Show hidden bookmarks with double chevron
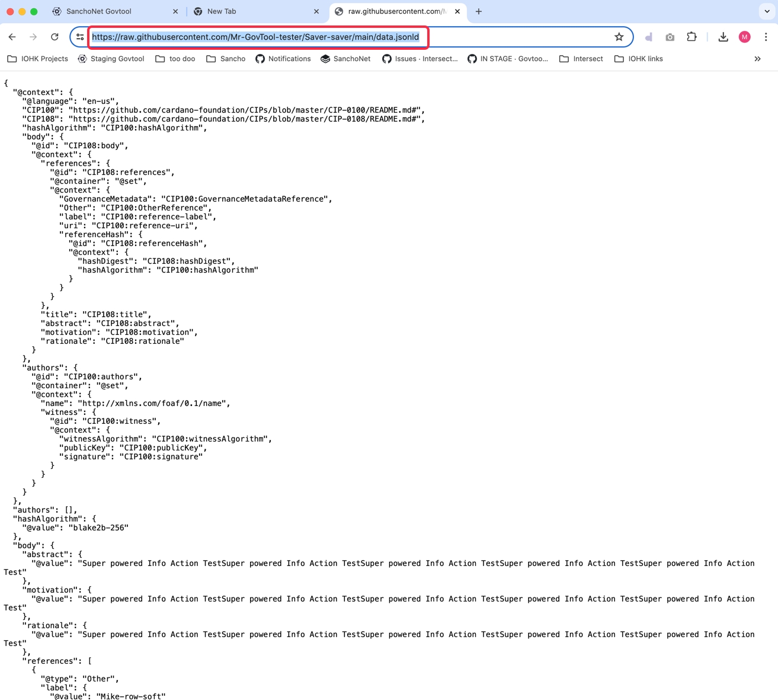The width and height of the screenshot is (778, 700). pos(757,59)
